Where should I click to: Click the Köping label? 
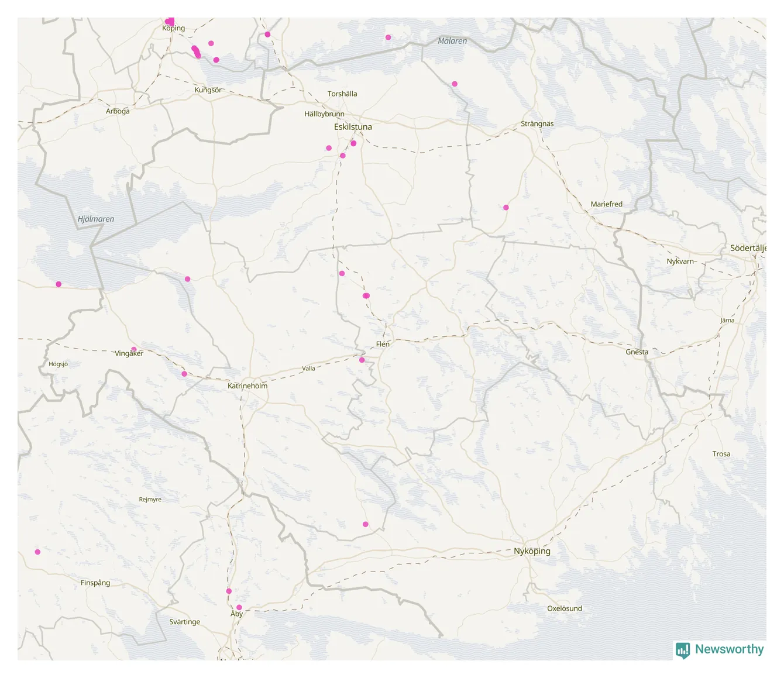174,28
